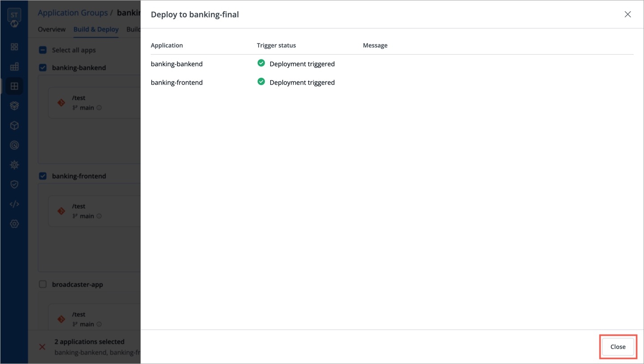Dismiss the dialog with the top-right X icon
Viewport: 644px width, 364px height.
pos(627,14)
